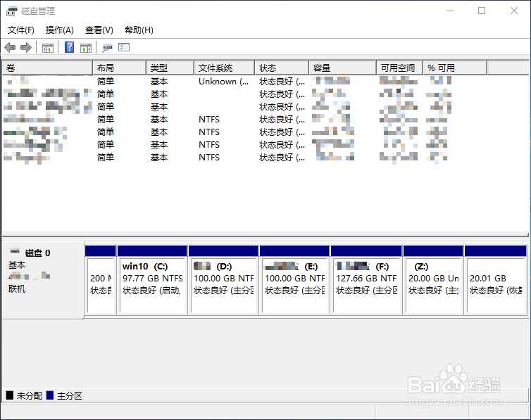Sort by the 卷 column header
Viewport: 531px width, 420px height.
tap(47, 68)
